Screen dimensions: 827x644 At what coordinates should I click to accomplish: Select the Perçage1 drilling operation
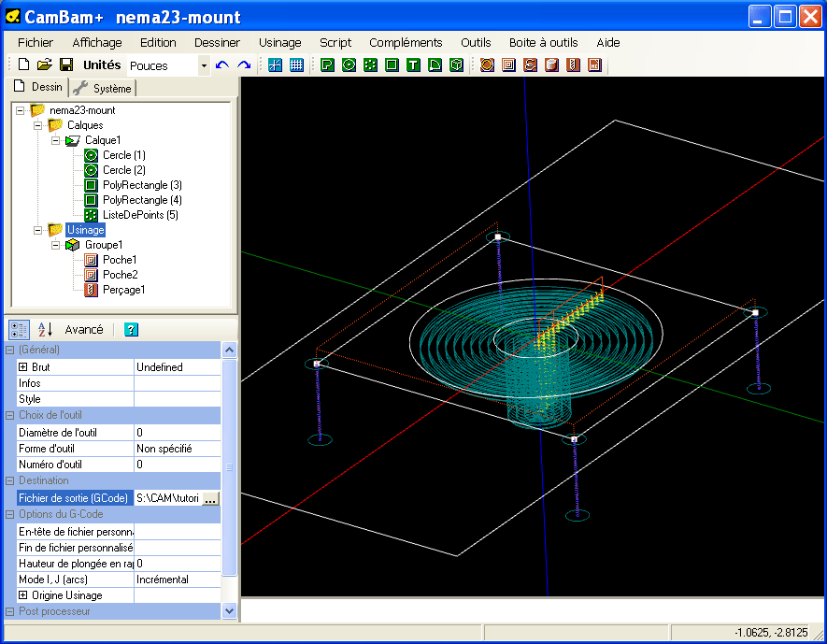point(124,290)
